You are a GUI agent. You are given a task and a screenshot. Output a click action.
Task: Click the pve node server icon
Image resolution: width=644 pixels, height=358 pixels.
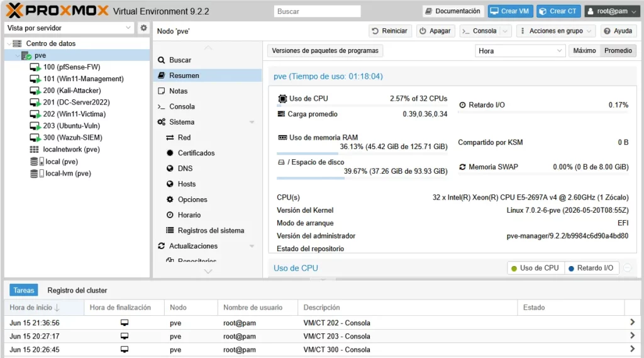(x=26, y=55)
